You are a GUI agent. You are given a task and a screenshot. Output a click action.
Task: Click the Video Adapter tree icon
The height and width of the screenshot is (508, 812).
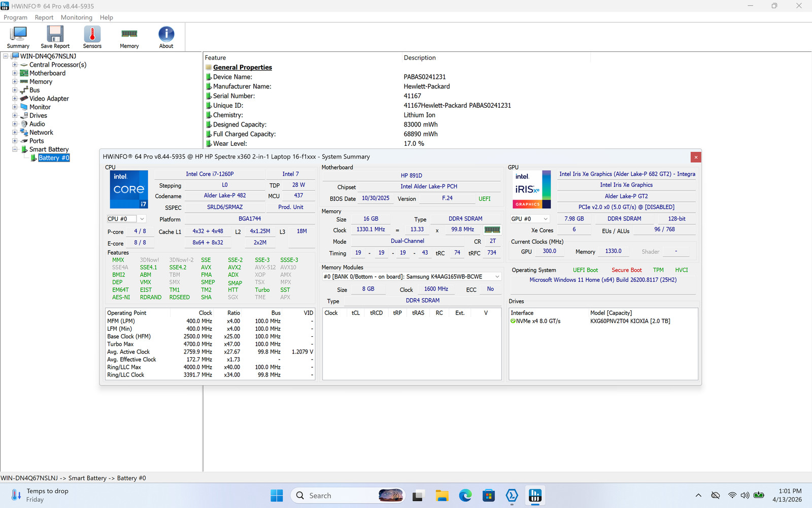(x=24, y=99)
